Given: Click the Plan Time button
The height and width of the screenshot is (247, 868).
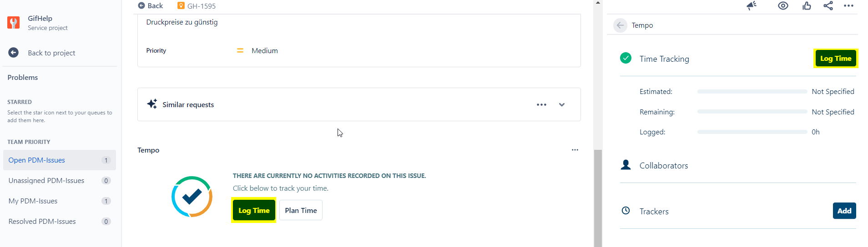Looking at the screenshot, I should point(301,210).
